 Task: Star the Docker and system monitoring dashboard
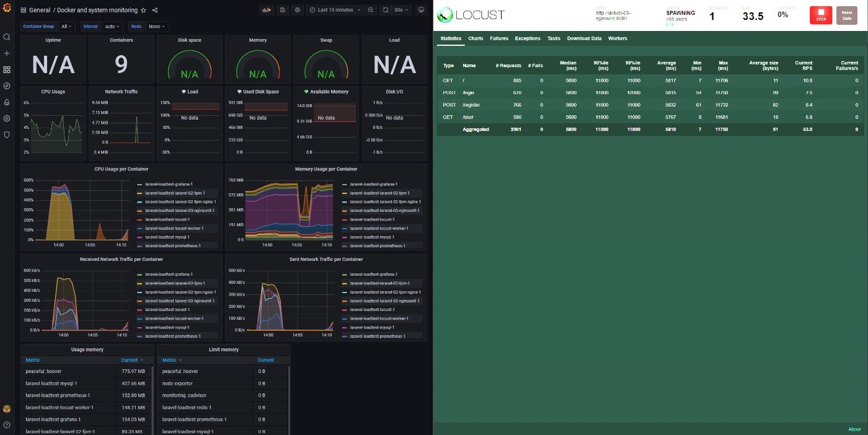tap(144, 11)
